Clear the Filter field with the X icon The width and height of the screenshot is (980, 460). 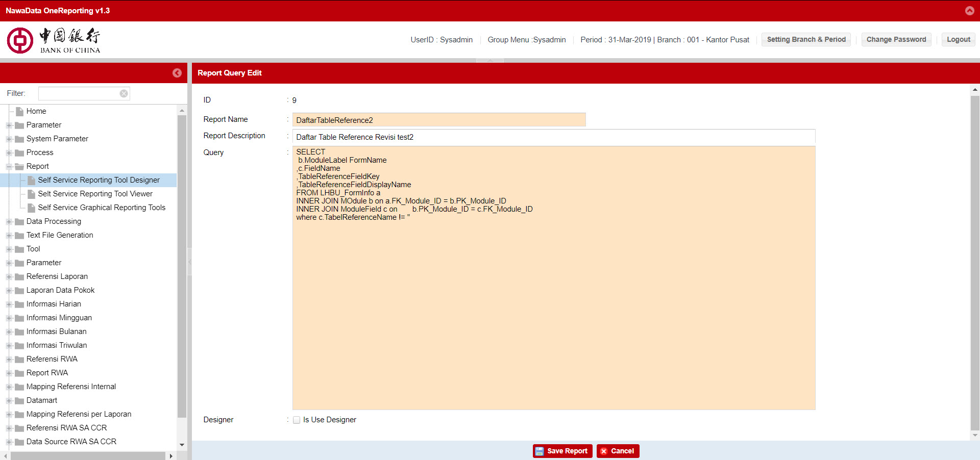point(124,93)
